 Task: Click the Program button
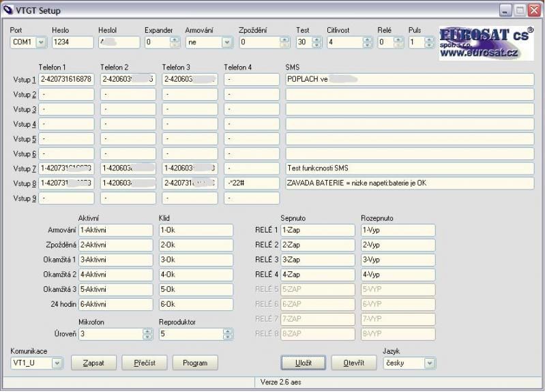point(195,363)
